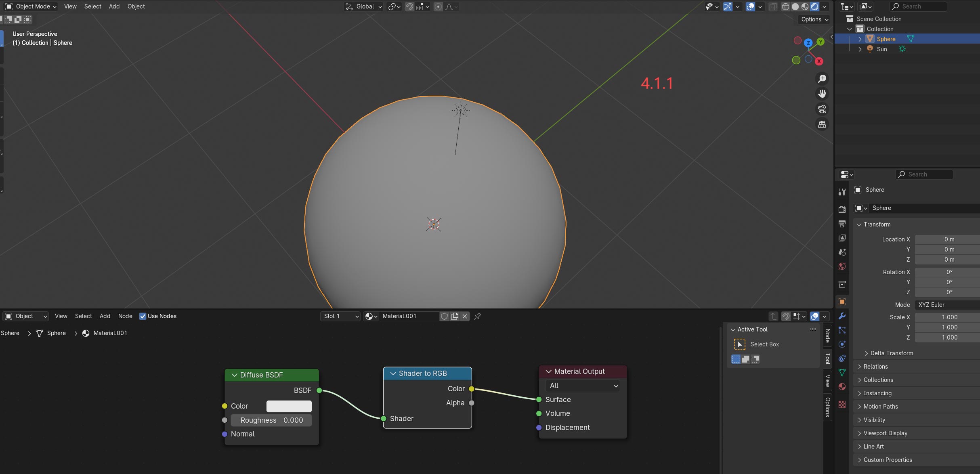Viewport: 980px width, 474px height.
Task: Click the Roughness slider on Diffuse BSDF
Action: [271, 420]
